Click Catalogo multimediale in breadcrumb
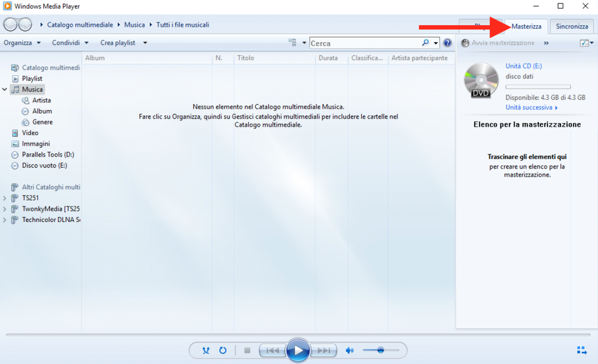Screen dimensions: 598x364 pos(80,25)
